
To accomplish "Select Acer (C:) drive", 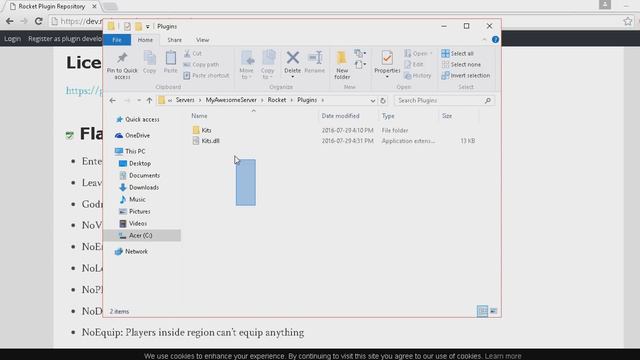I will pyautogui.click(x=141, y=236).
